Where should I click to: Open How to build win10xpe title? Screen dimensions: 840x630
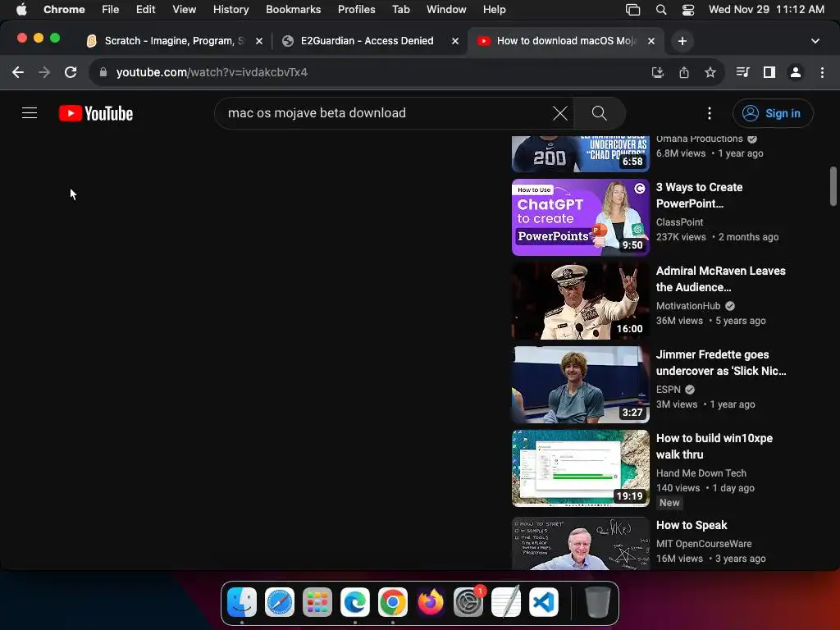click(714, 445)
